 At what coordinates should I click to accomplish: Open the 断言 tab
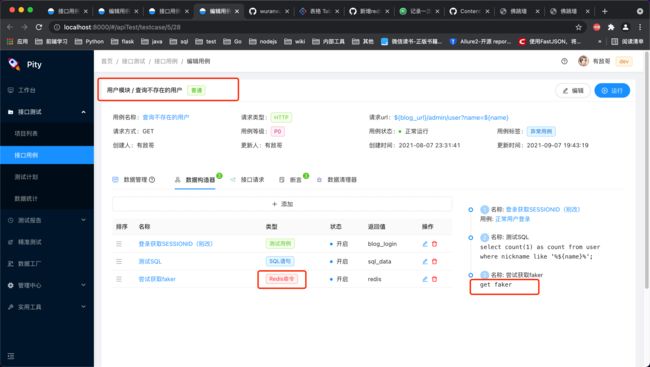[290, 180]
